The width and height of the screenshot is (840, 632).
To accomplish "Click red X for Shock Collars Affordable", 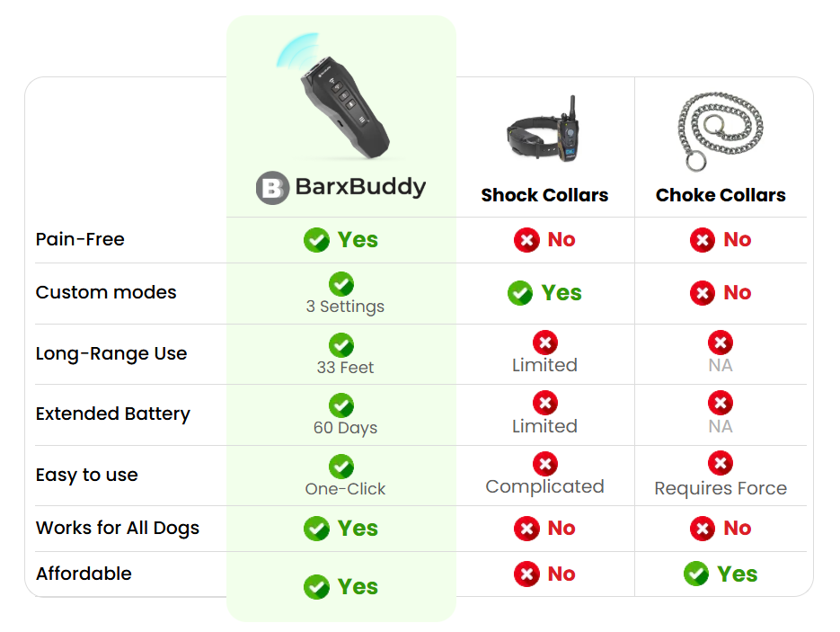I will [x=526, y=574].
